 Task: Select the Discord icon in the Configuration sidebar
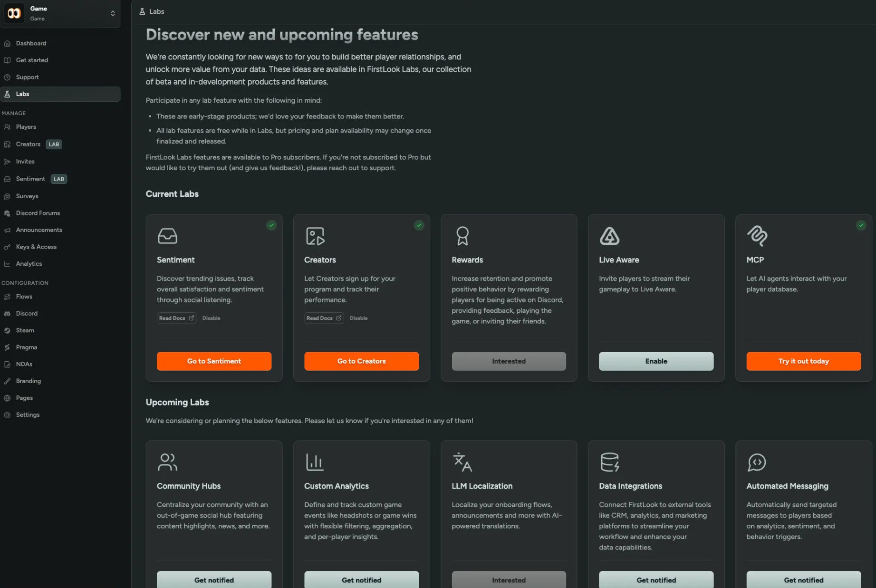tap(8, 313)
